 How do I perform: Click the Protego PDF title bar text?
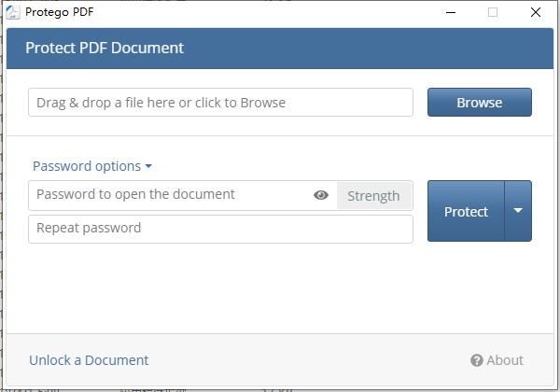[x=60, y=12]
